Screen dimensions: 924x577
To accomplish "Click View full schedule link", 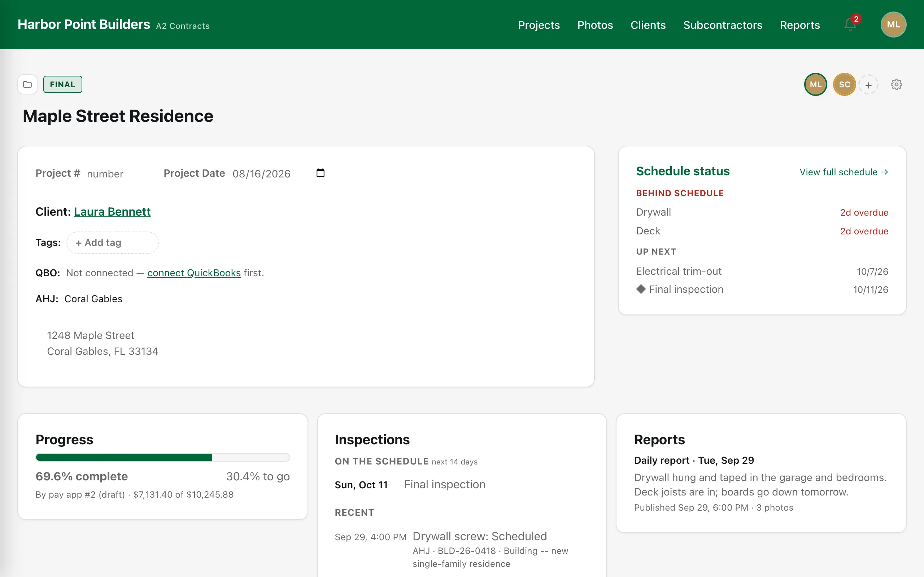I will click(844, 172).
